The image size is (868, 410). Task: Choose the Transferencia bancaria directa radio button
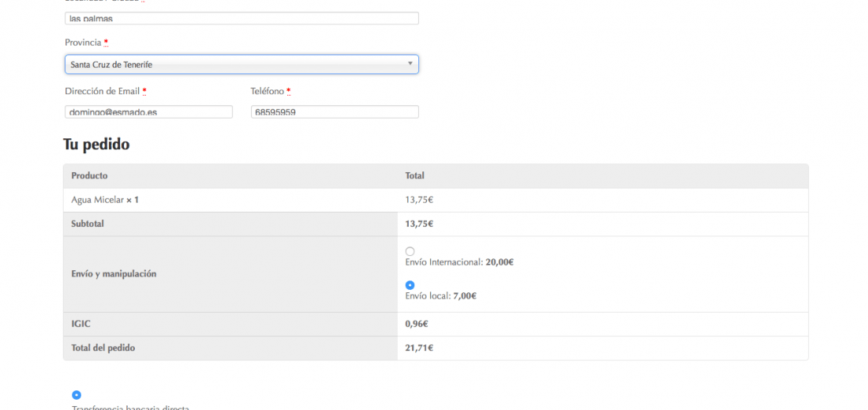click(77, 395)
